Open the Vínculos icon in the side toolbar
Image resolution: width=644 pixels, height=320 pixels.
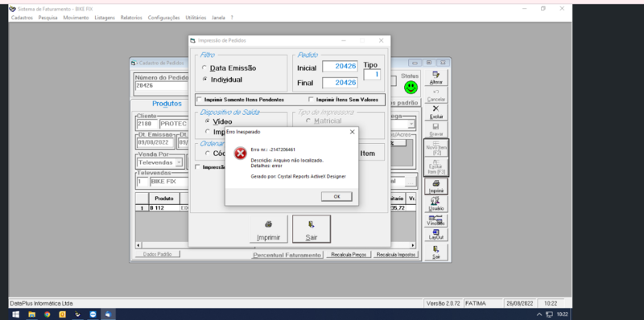(436, 220)
